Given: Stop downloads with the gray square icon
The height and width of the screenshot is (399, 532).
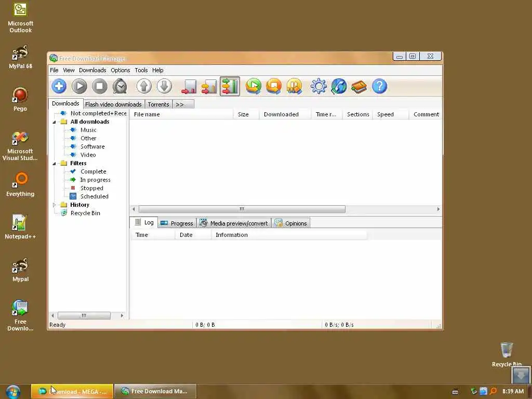Looking at the screenshot, I should [100, 86].
